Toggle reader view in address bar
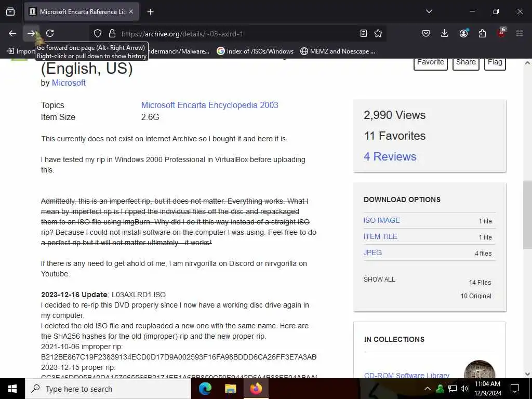Image resolution: width=532 pixels, height=399 pixels. (363, 33)
